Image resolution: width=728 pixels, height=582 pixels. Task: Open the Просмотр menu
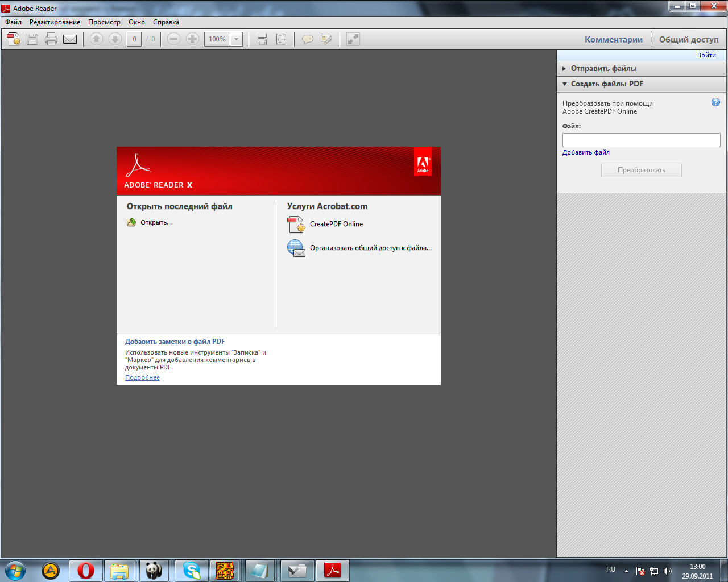[104, 22]
